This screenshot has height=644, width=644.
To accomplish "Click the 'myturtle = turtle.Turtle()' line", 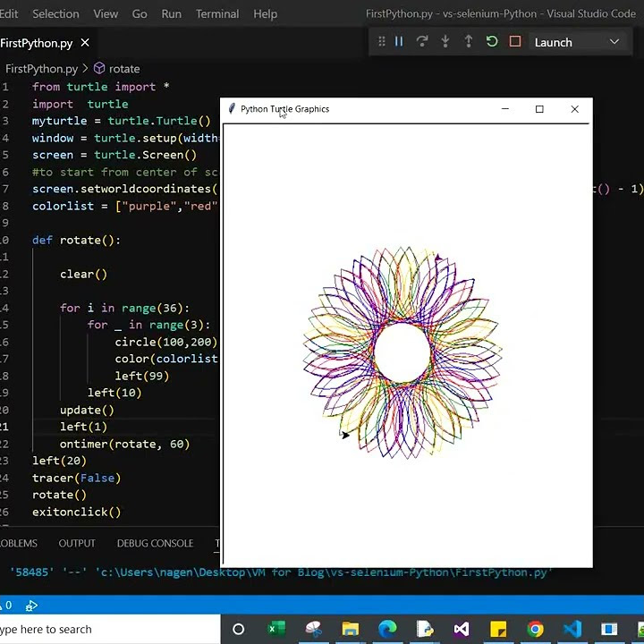I will [x=121, y=121].
